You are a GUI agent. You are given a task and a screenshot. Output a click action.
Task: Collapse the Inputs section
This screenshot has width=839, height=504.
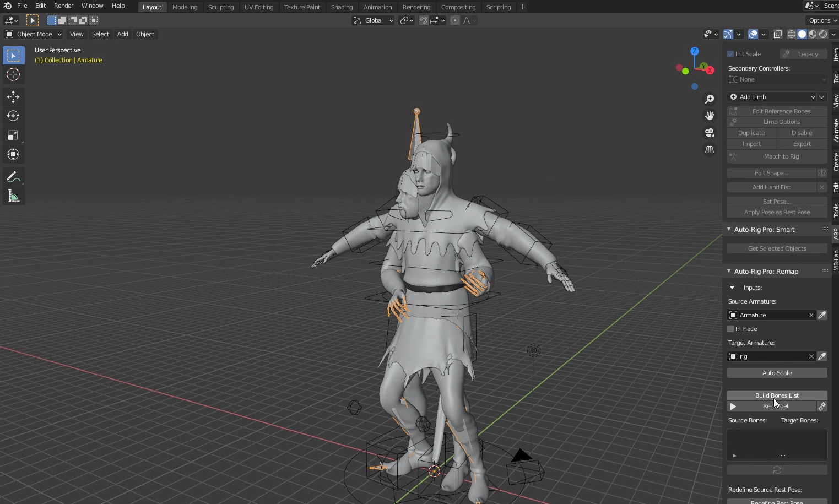pos(732,288)
